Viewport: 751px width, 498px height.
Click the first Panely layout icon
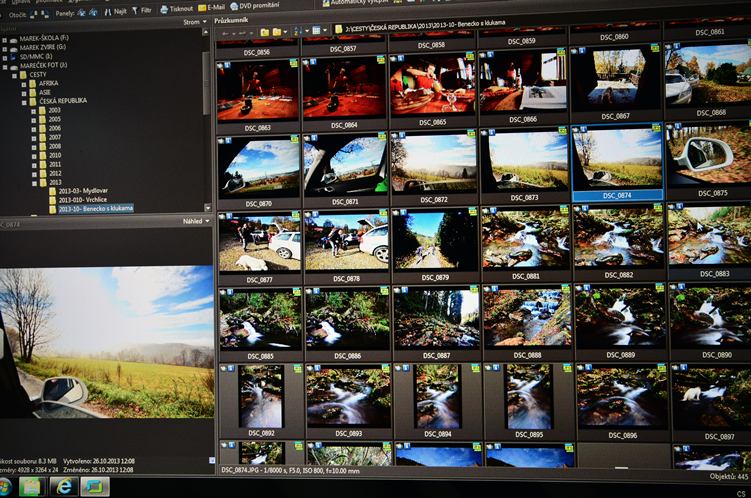coord(82,13)
